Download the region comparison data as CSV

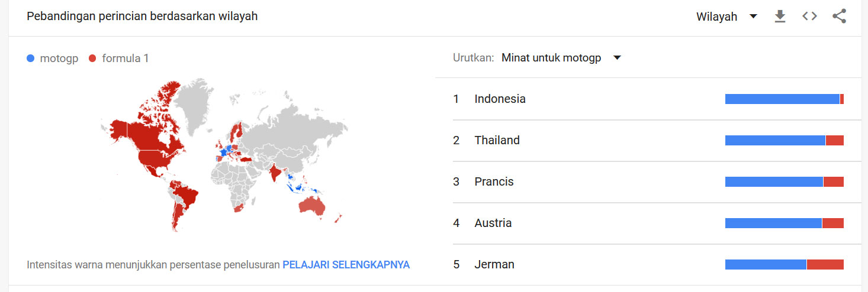click(x=780, y=17)
